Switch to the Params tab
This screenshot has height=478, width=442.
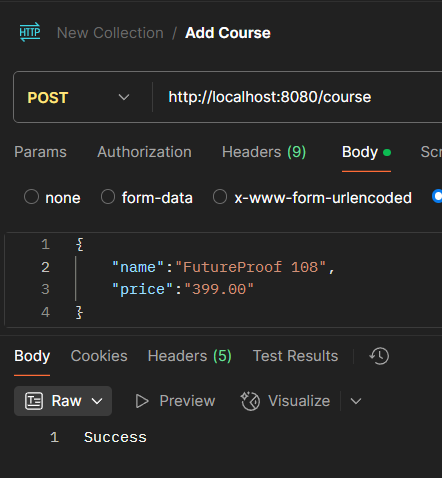click(40, 152)
